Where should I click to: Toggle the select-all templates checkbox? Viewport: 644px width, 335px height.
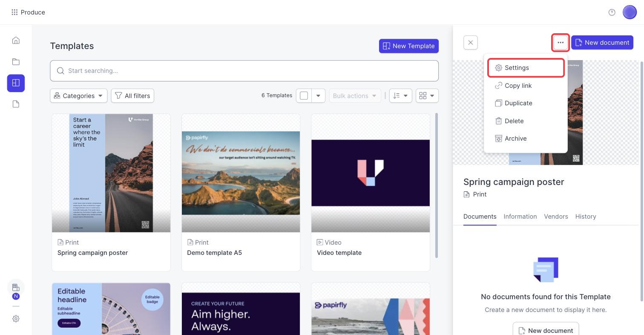coord(304,96)
